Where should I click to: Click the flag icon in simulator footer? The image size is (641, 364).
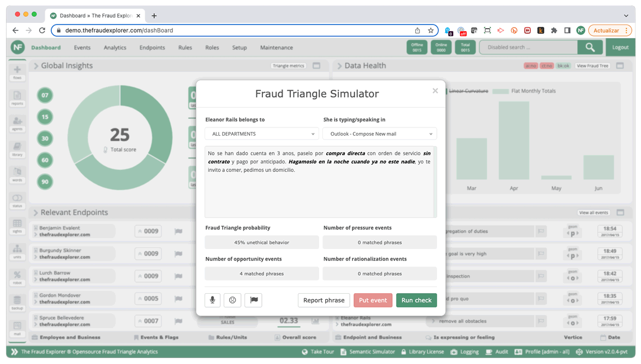tap(254, 300)
